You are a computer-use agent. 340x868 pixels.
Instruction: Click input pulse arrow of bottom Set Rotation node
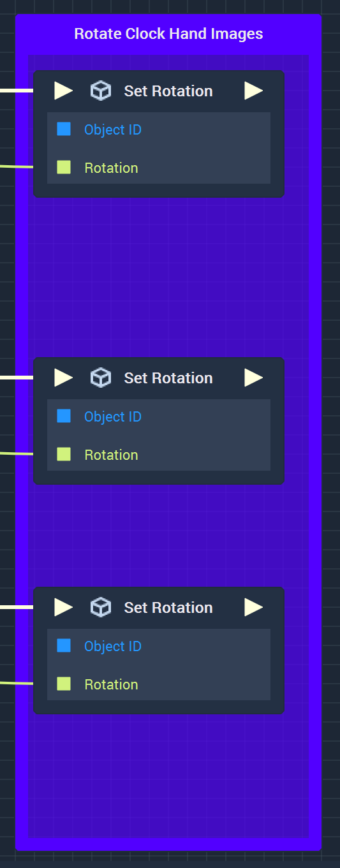[x=63, y=608]
